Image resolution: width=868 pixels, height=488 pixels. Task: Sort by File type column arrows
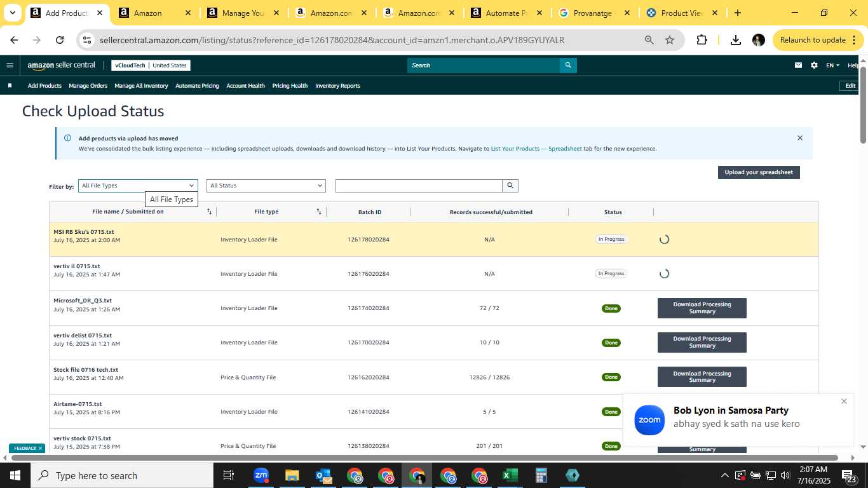coord(319,212)
